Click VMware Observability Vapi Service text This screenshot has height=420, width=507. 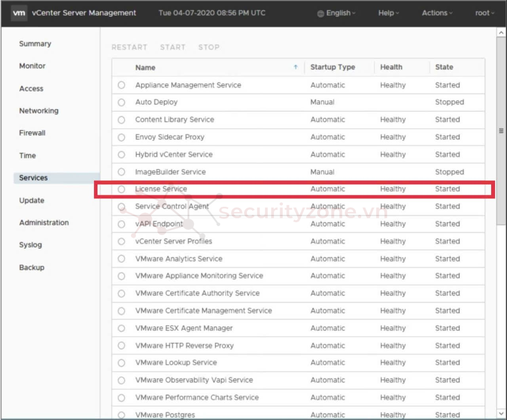(194, 380)
